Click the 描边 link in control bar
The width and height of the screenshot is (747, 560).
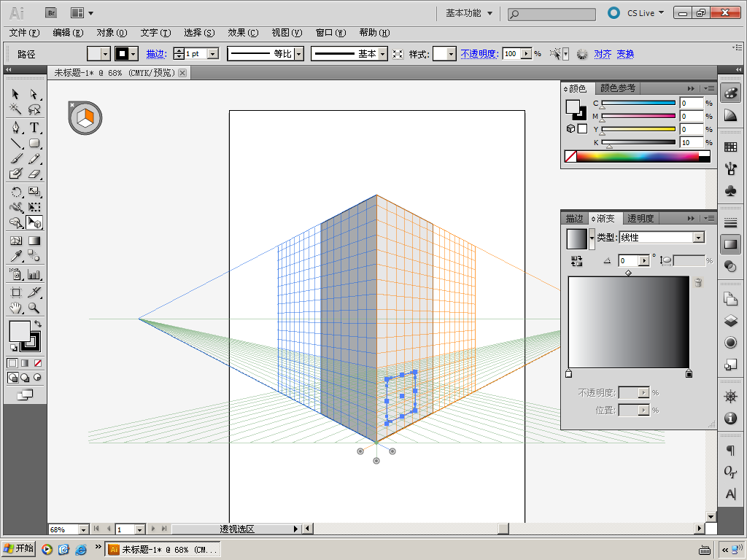[155, 54]
